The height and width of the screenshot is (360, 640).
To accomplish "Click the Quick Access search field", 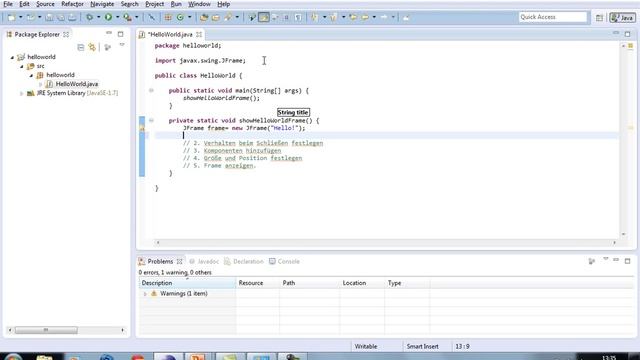I will coord(553,17).
